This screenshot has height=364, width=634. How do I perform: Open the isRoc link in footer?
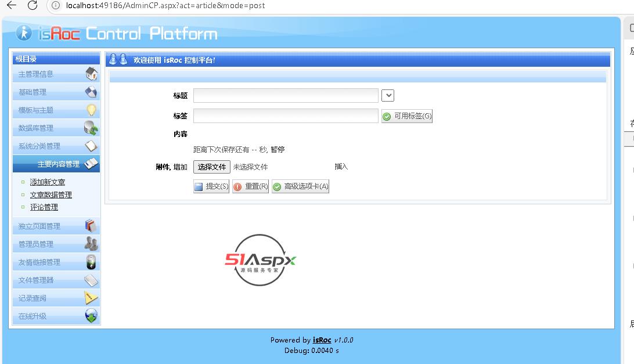pyautogui.click(x=322, y=340)
